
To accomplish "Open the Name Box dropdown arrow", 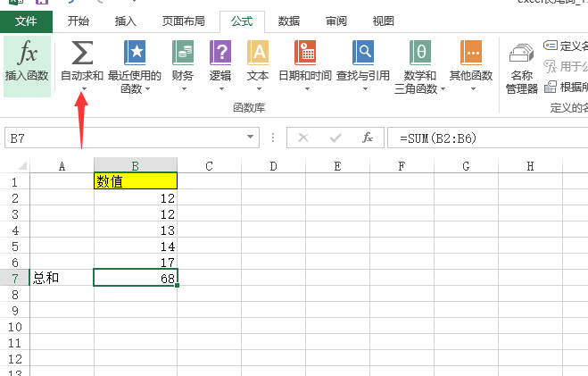I will [250, 137].
